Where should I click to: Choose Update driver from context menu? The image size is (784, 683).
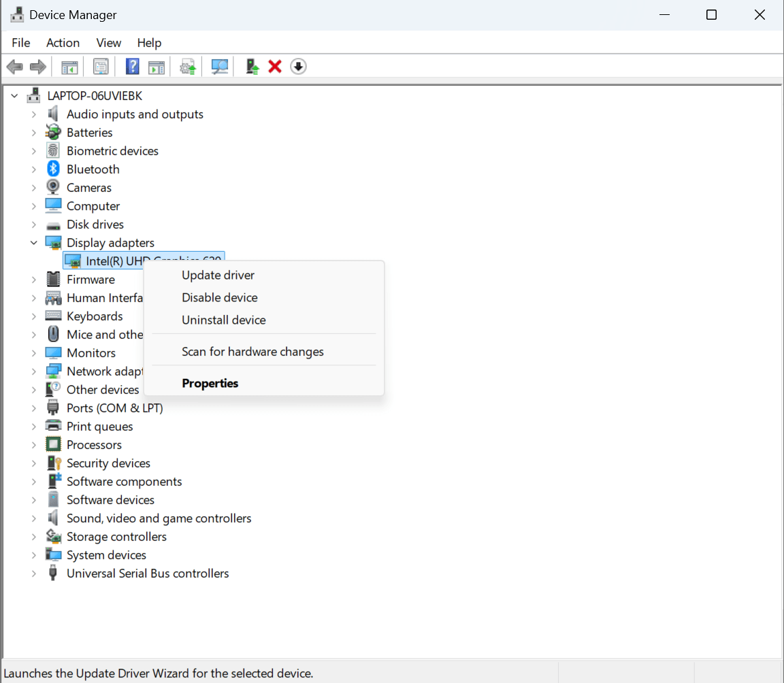pos(218,276)
